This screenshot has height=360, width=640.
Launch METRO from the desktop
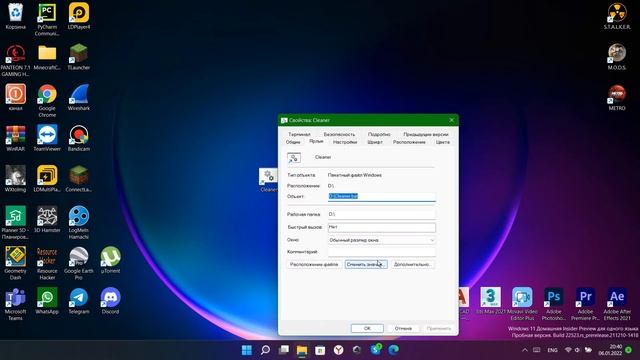(x=617, y=98)
